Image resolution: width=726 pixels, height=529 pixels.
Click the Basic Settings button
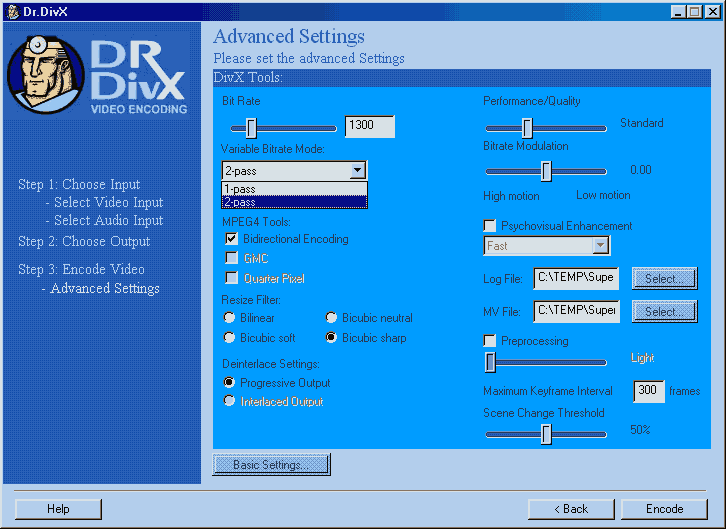coord(271,465)
